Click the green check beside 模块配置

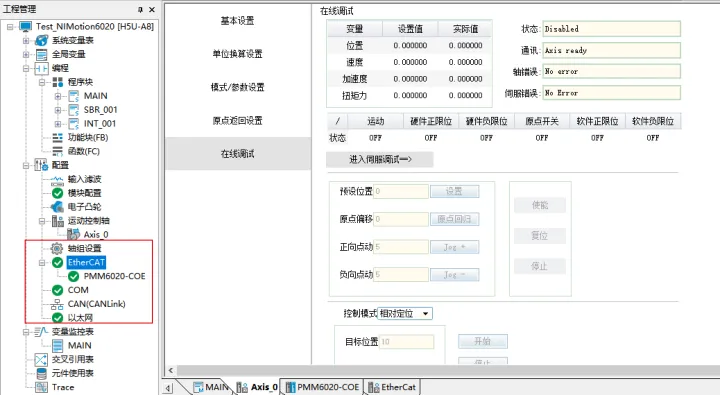[57, 193]
